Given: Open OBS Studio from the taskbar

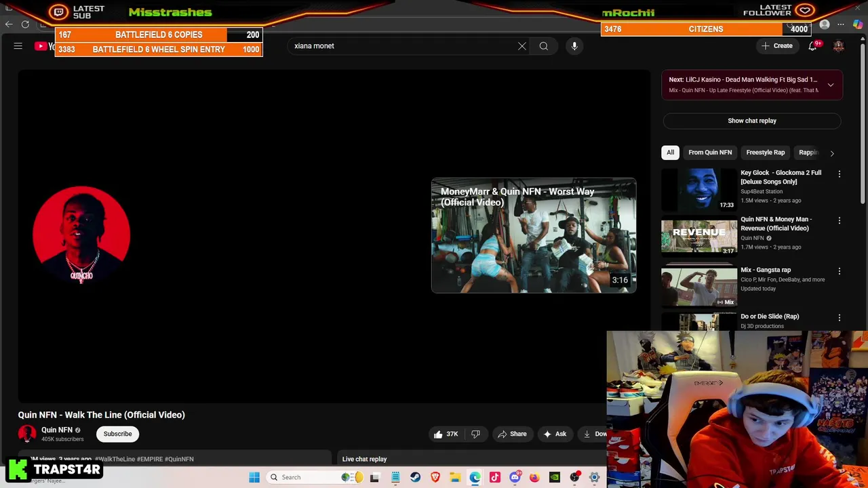Looking at the screenshot, I should (575, 477).
